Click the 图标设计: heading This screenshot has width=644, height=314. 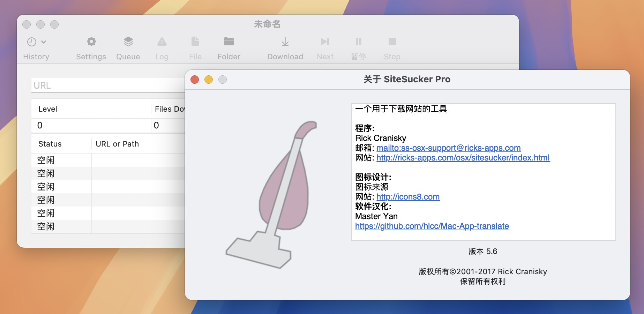tap(373, 177)
